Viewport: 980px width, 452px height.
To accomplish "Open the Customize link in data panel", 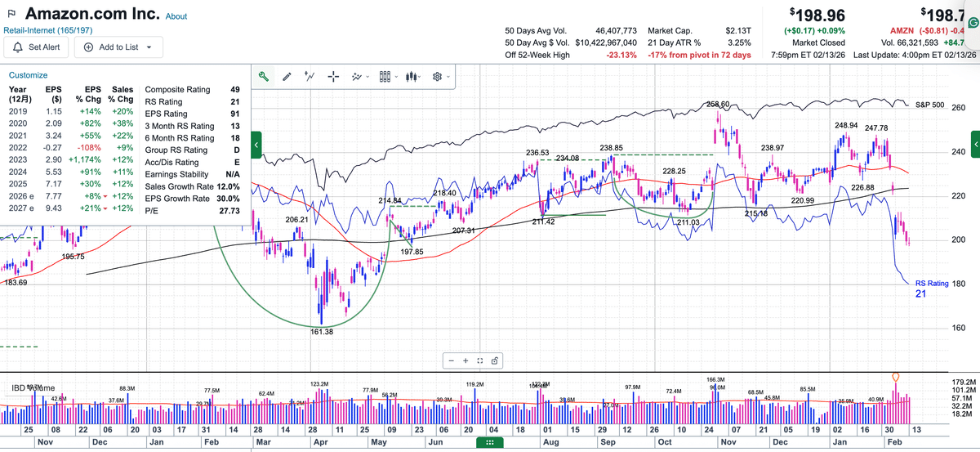I will coord(28,74).
